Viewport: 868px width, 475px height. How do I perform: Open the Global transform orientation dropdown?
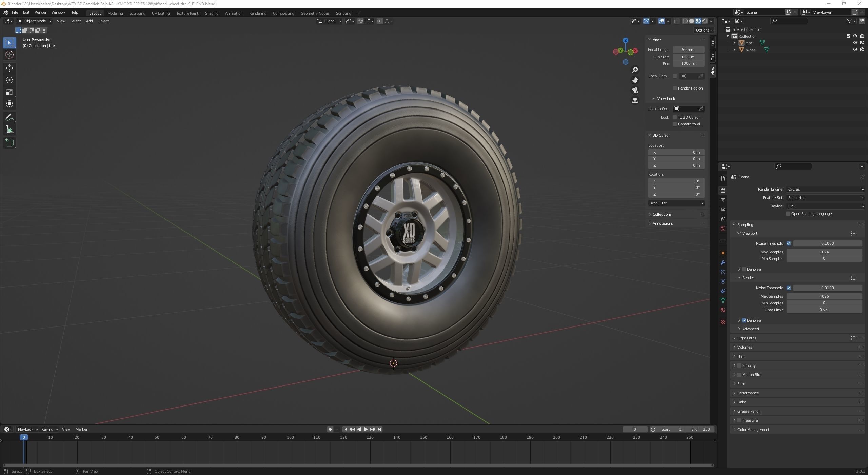[x=330, y=21]
